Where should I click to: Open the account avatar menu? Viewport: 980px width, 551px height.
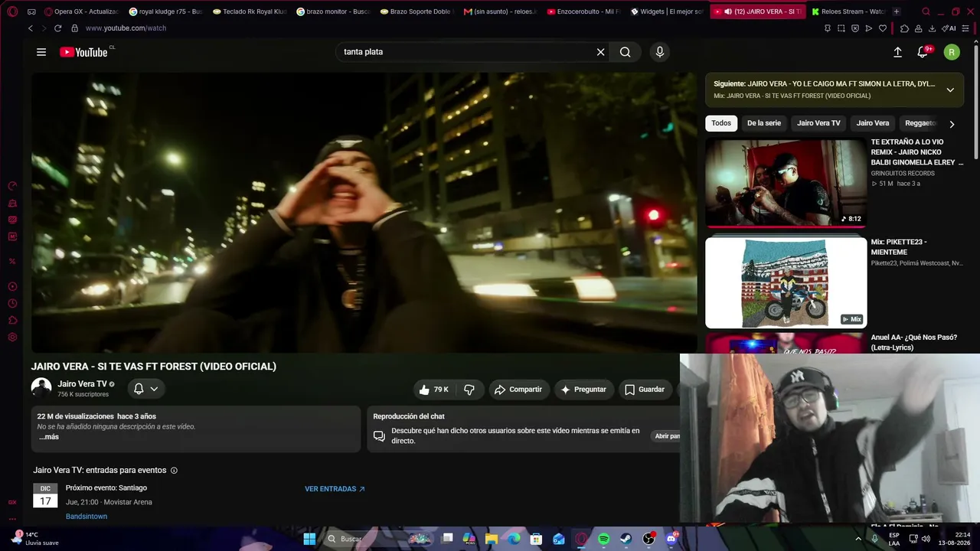(x=952, y=52)
